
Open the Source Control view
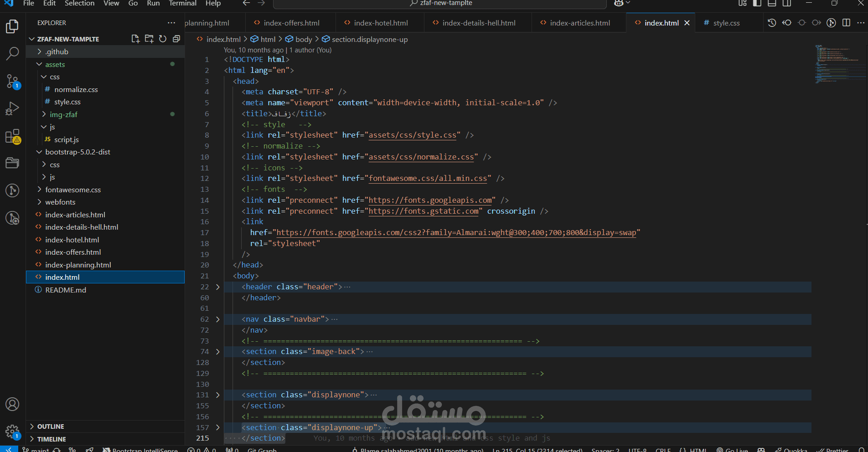click(x=12, y=82)
